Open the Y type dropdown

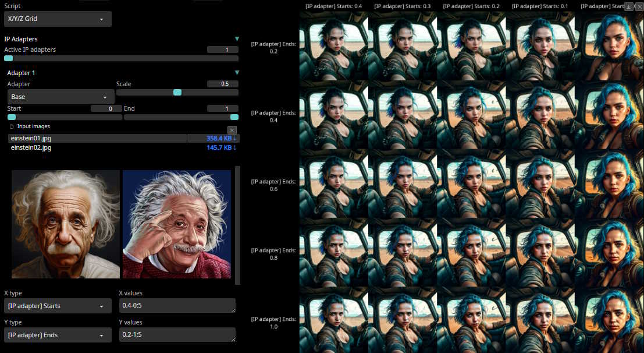(58, 335)
